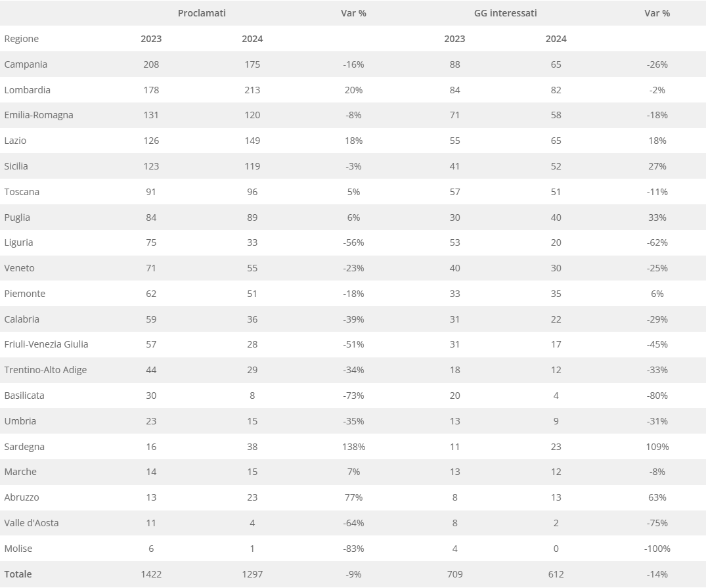
Task: Select the Valle d'Aosta row label
Action: point(32,523)
